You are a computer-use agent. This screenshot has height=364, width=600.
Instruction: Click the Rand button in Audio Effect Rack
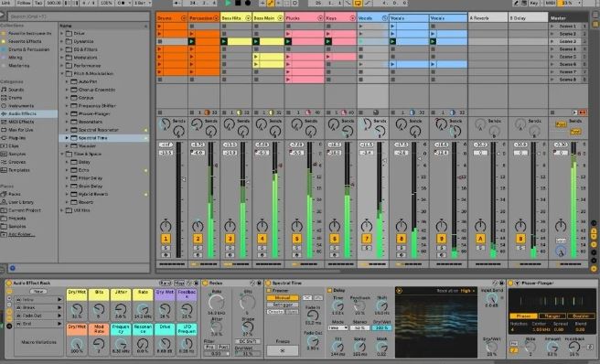[x=165, y=283]
